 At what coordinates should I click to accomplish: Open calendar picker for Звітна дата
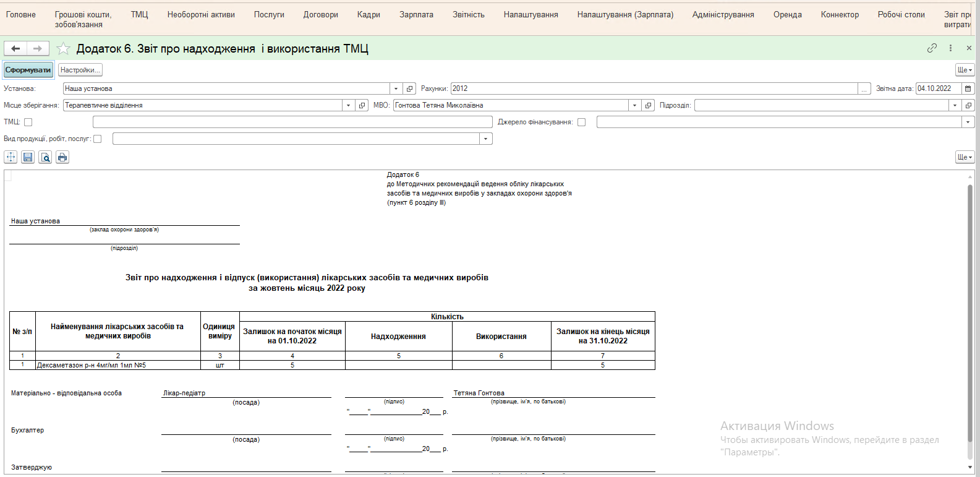[968, 88]
